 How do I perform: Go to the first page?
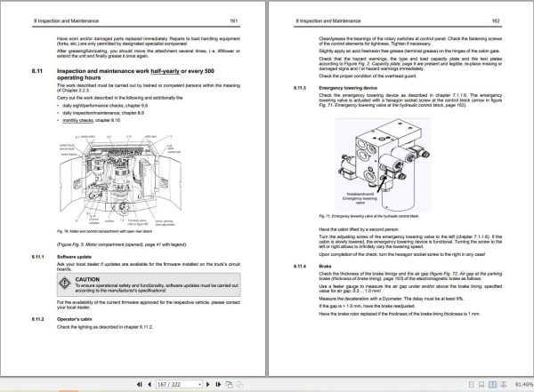pos(140,385)
